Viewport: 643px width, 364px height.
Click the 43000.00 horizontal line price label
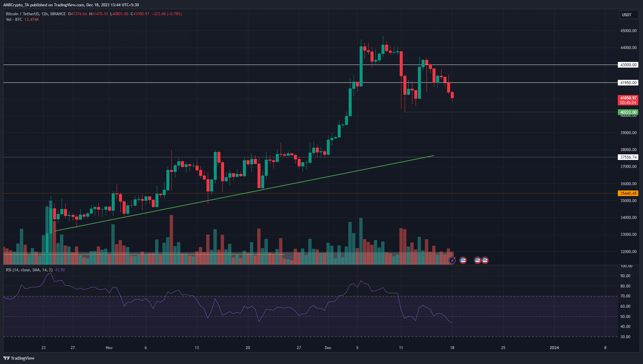point(628,65)
